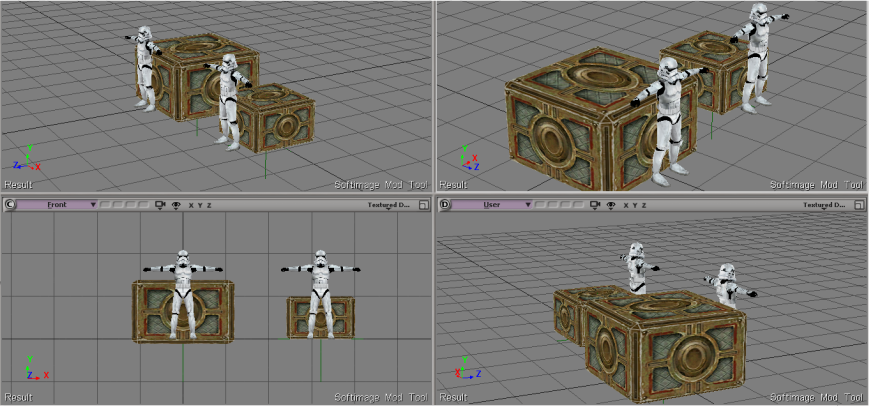
Task: Click the XYZ axis gizmo in User viewport
Action: 468,368
